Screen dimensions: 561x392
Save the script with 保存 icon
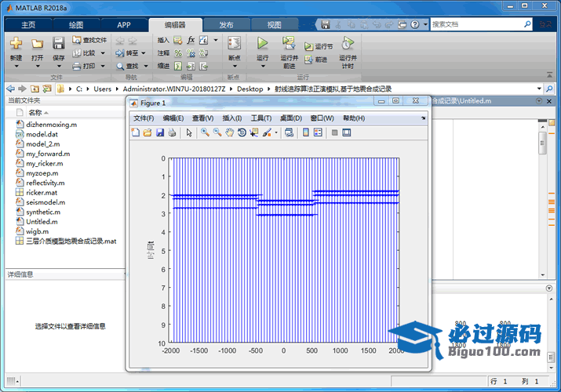pos(58,43)
